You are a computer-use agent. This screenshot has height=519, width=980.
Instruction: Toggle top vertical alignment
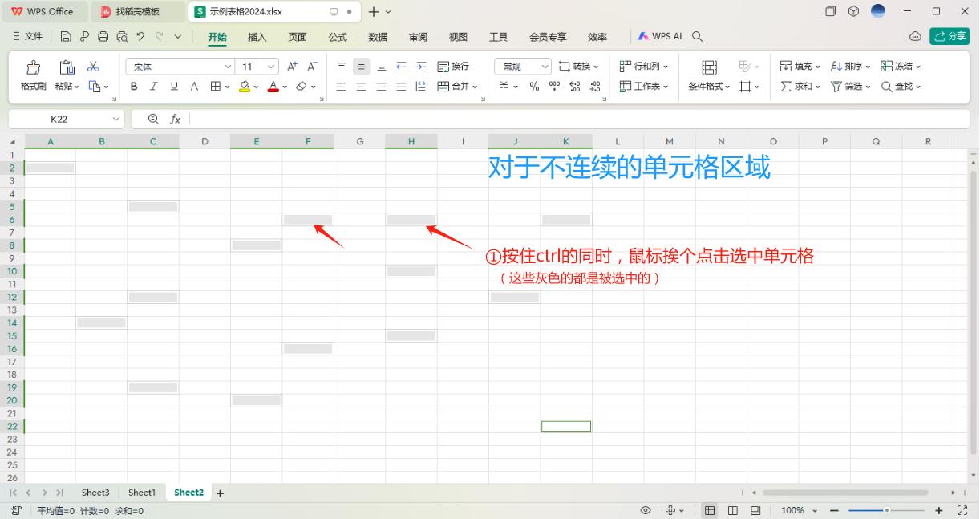click(x=341, y=67)
